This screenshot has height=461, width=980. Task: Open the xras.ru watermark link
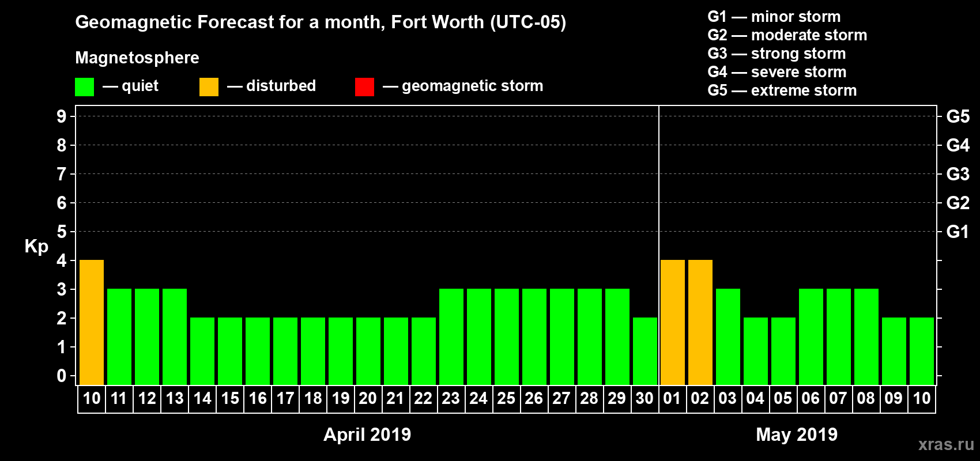tap(945, 444)
